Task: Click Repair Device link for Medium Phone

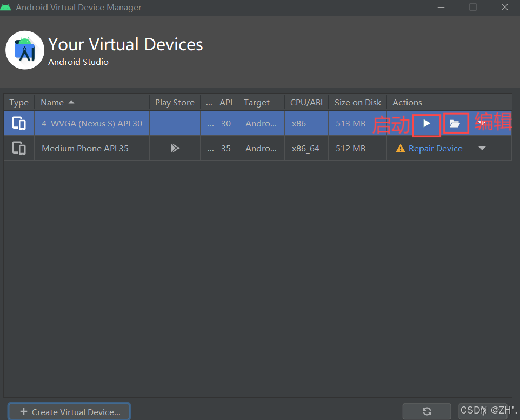Action: (435, 148)
